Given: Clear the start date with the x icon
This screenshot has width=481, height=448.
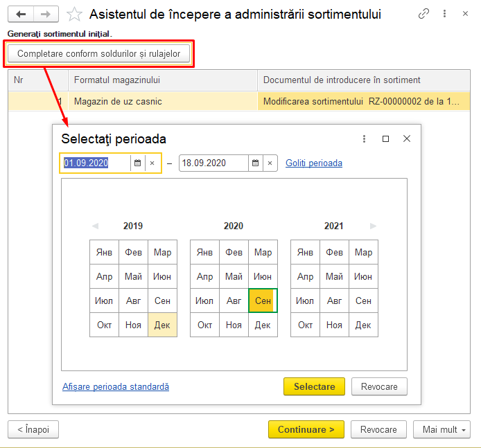Looking at the screenshot, I should click(152, 163).
